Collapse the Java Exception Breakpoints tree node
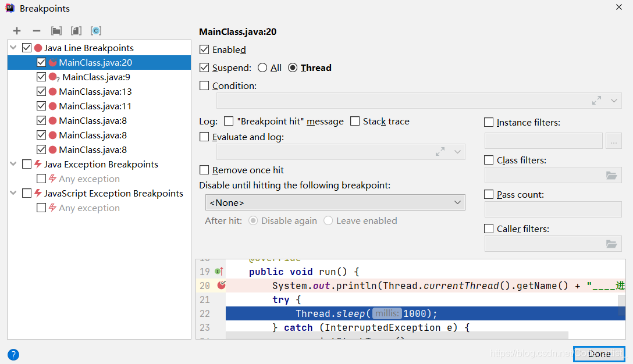 [13, 164]
